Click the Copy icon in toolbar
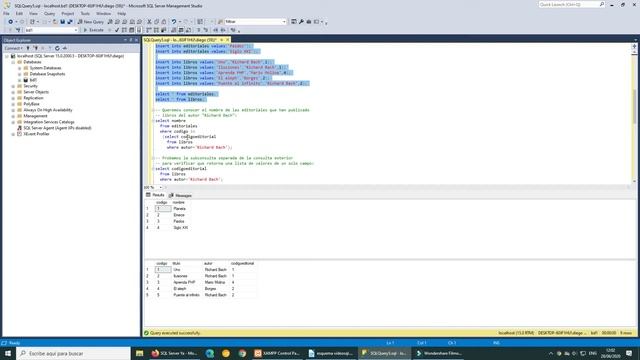Image resolution: width=640 pixels, height=360 pixels. (x=157, y=22)
